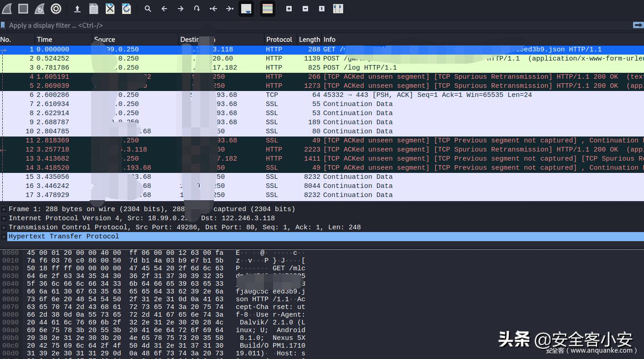Viewport: 644px width, 359px height.
Task: Go to the previous packet arrow
Action: pos(164,9)
